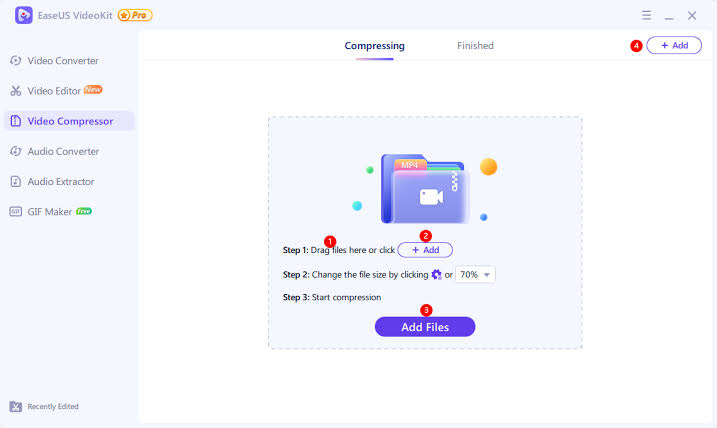Select Video Compressor in sidebar

click(x=69, y=121)
